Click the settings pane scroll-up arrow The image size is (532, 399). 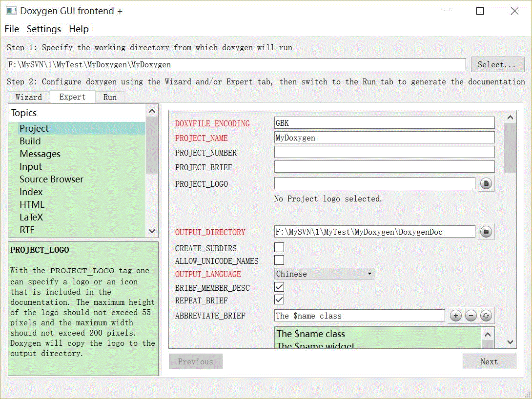click(x=510, y=117)
